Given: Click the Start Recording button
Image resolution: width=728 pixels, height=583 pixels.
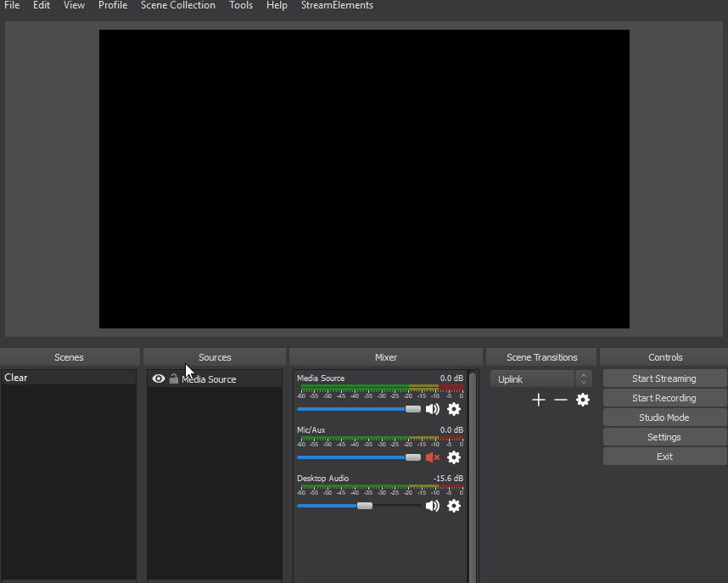Looking at the screenshot, I should pyautogui.click(x=664, y=398).
